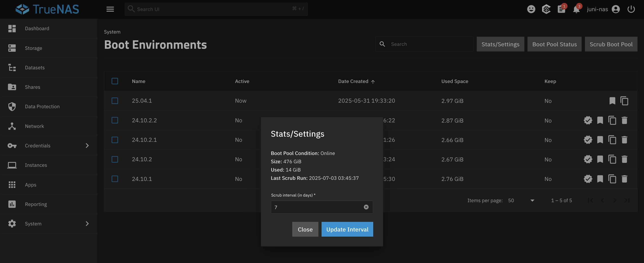This screenshot has height=263, width=644.
Task: Open the Instances page
Action: click(49, 165)
